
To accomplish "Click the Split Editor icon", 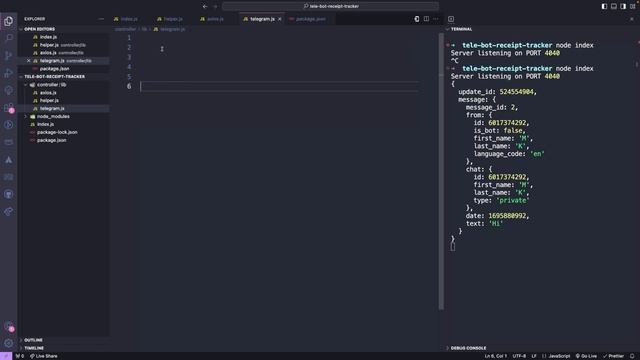I will pyautogui.click(x=426, y=19).
